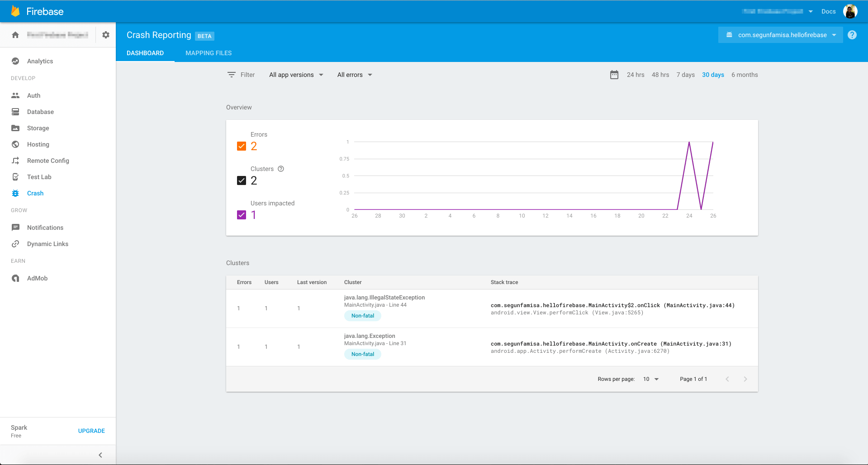Toggle the Clusters checkbox
Screen dimensions: 868x465
tap(242, 180)
